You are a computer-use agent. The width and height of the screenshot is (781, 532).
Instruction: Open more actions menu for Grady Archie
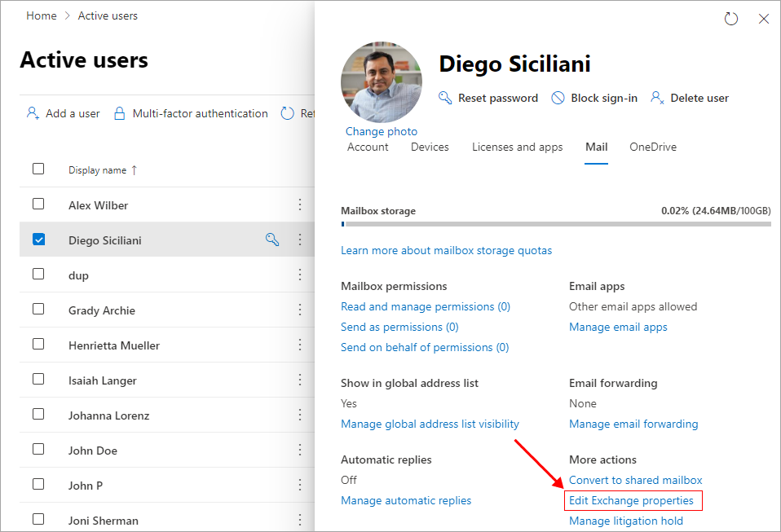coord(300,310)
